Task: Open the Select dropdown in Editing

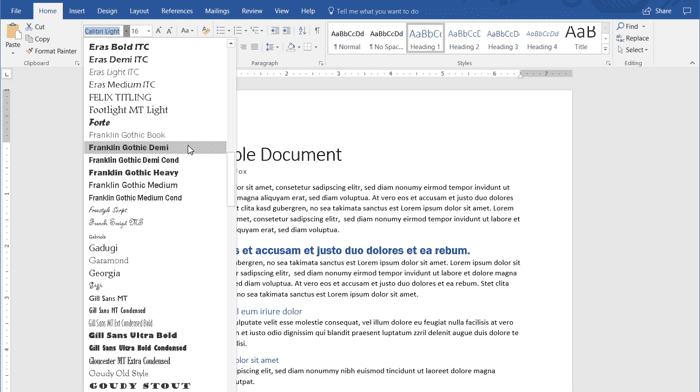Action: pos(633,50)
